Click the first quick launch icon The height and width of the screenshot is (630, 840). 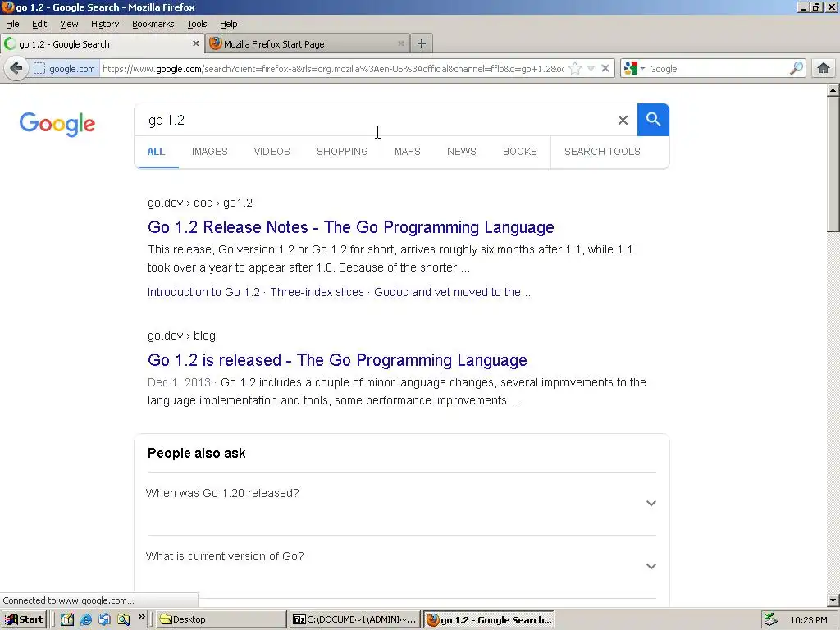click(67, 619)
